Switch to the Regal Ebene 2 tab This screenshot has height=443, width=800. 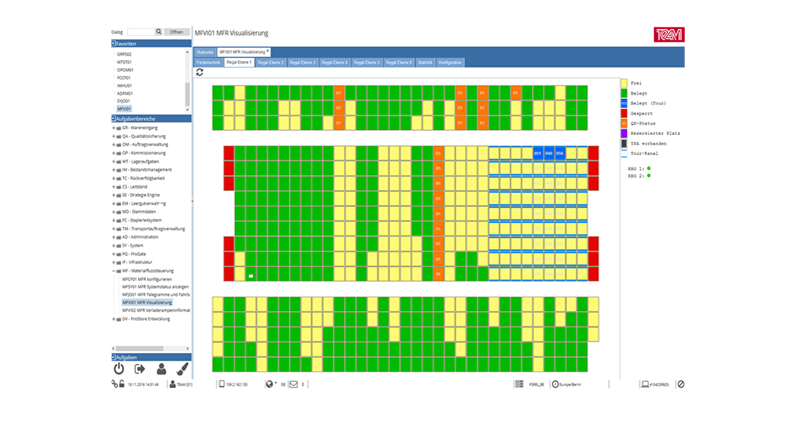(270, 62)
